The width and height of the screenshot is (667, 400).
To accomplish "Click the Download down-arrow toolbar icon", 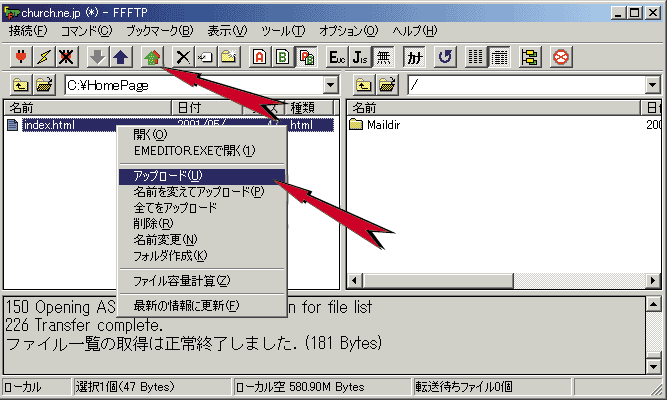I will (x=97, y=57).
